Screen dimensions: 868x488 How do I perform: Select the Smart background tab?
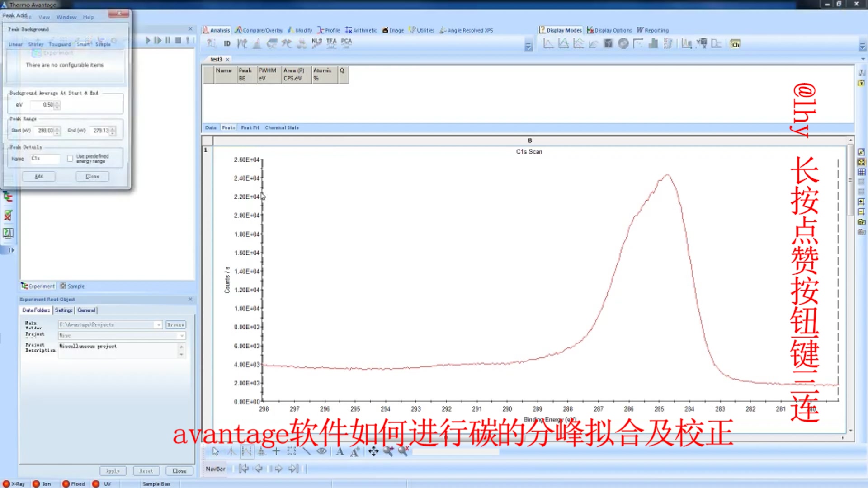[x=83, y=44]
